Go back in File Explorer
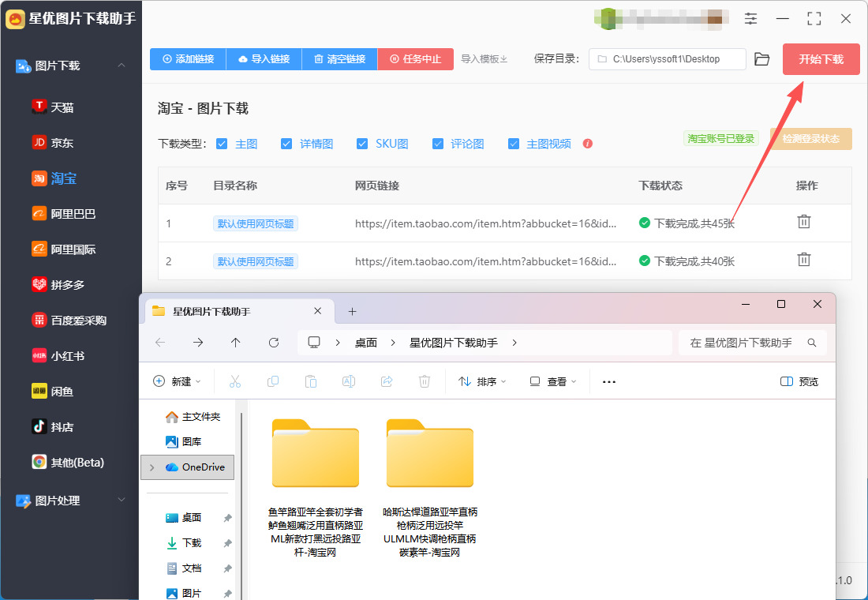The image size is (868, 600). tap(160, 343)
